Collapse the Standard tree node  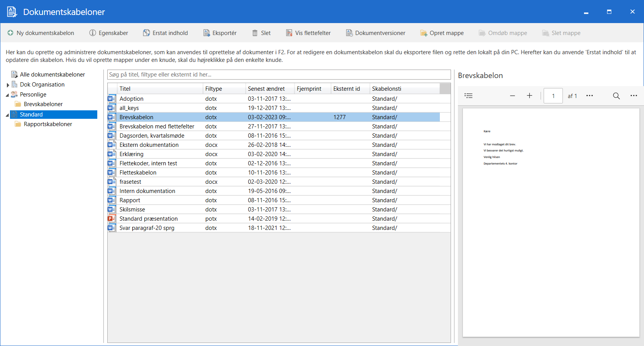tap(7, 115)
